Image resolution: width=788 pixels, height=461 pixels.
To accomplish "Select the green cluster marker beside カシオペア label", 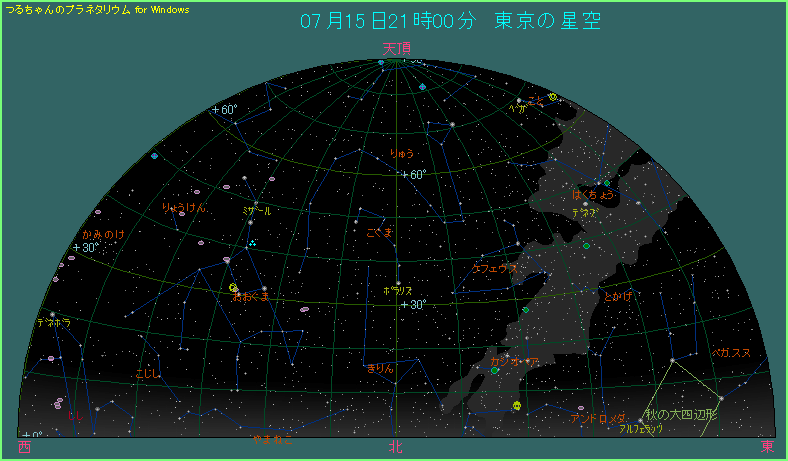I will click(x=494, y=370).
